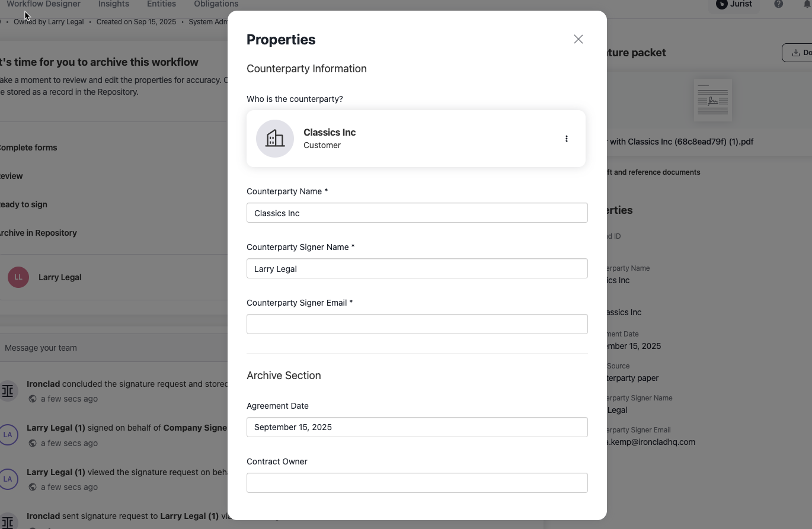The image size is (812, 529).
Task: Close the Properties dialog
Action: [578, 39]
